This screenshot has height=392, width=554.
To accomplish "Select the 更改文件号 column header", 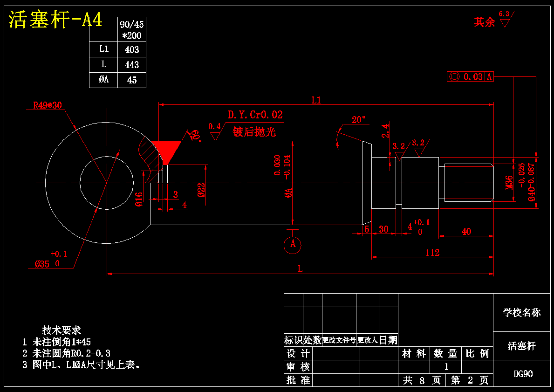I will coord(339,340).
